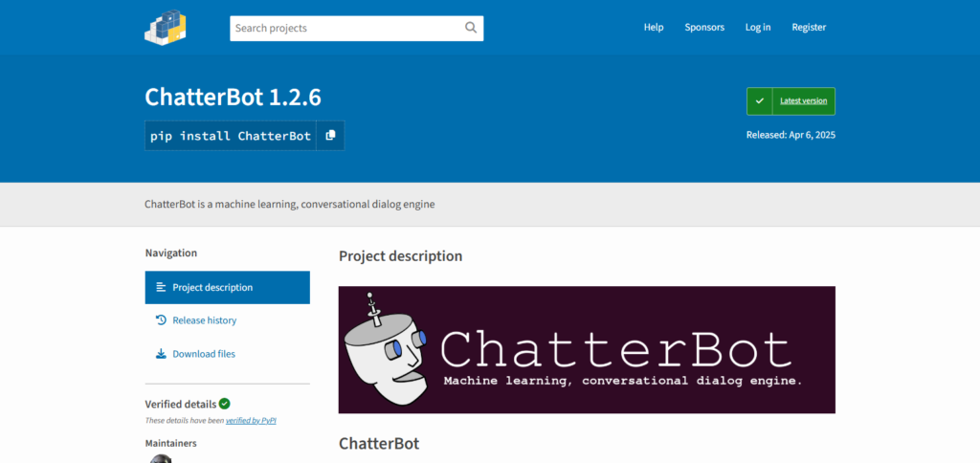Go to Log in
Screen dimensions: 980x463
click(758, 28)
